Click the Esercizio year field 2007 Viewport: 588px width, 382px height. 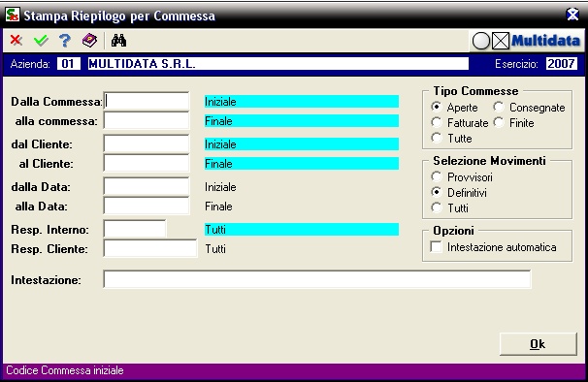pyautogui.click(x=561, y=64)
